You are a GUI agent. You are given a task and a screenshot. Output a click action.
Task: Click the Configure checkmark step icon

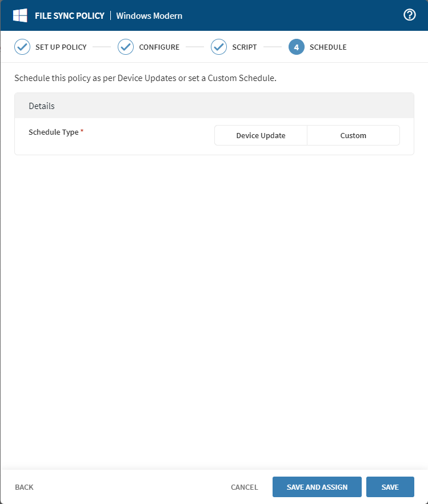click(x=126, y=47)
